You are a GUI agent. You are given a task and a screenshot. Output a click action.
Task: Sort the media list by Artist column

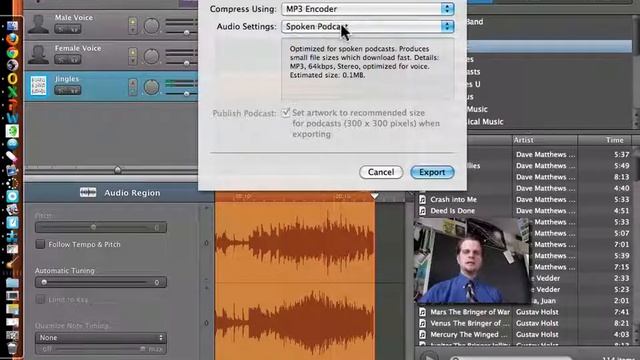(545, 140)
